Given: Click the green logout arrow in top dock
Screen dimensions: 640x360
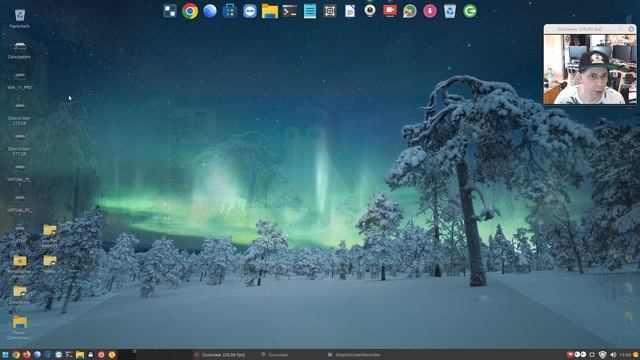Looking at the screenshot, I should click(x=470, y=11).
